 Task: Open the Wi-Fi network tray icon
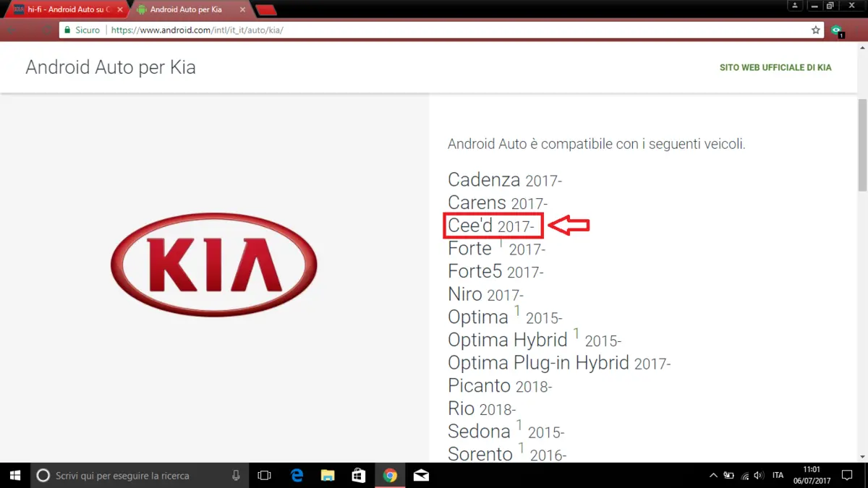(745, 475)
